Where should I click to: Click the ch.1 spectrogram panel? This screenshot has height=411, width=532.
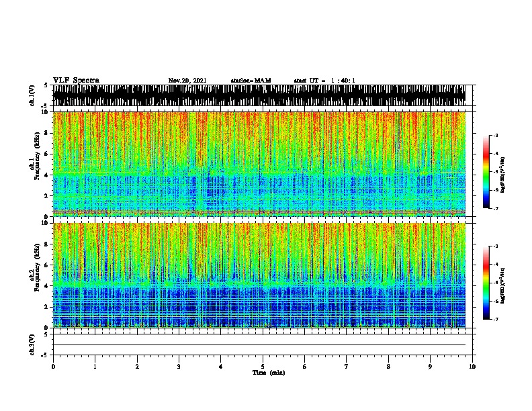tap(259, 164)
